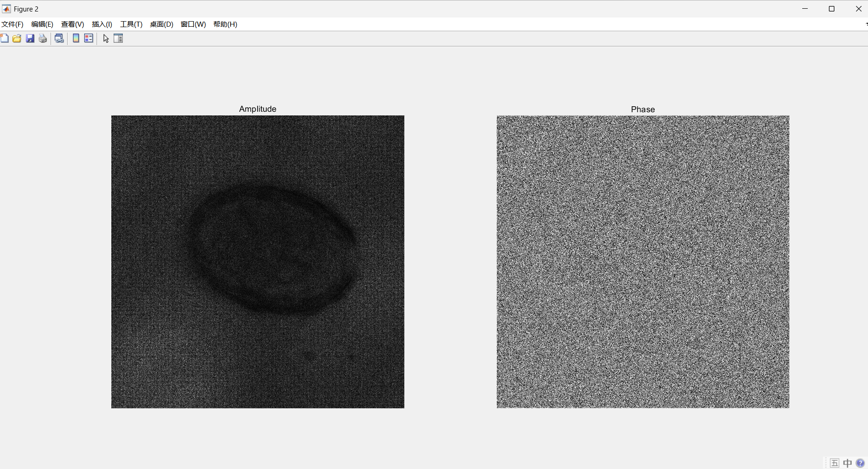The image size is (868, 469).
Task: Toggle the 中 language mode indicator
Action: (847, 463)
